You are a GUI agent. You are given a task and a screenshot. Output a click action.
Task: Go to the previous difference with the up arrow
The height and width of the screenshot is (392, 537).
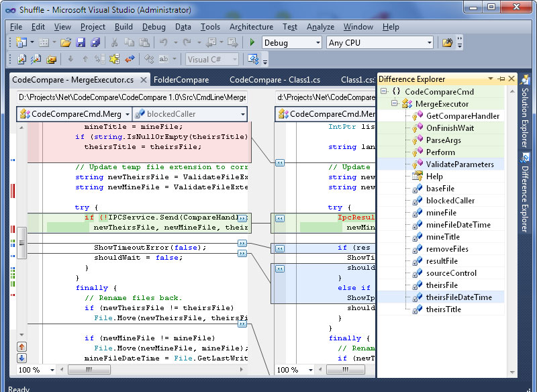click(x=85, y=59)
